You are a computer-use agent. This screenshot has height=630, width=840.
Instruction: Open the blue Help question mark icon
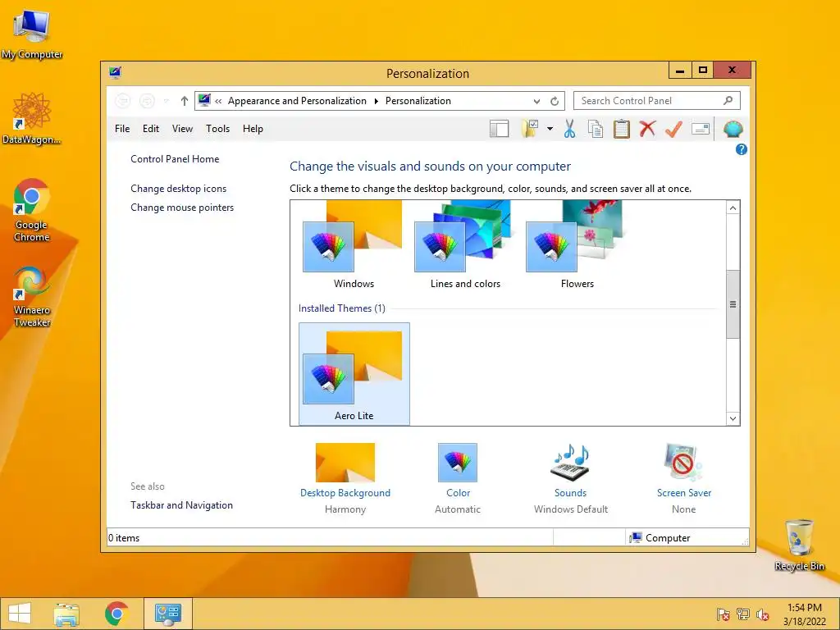pos(742,149)
